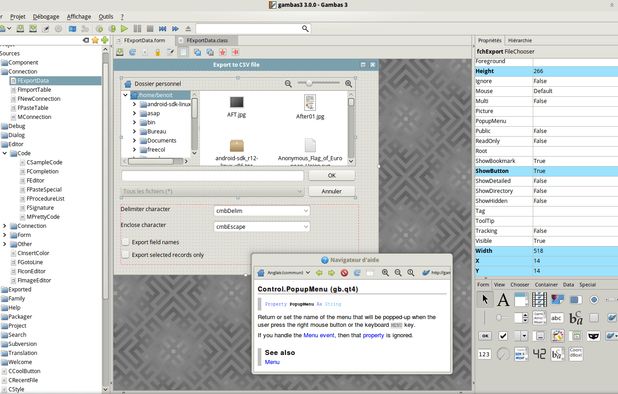Select the Label (A) control in toolbox
The height and width of the screenshot is (394, 618).
pyautogui.click(x=503, y=300)
